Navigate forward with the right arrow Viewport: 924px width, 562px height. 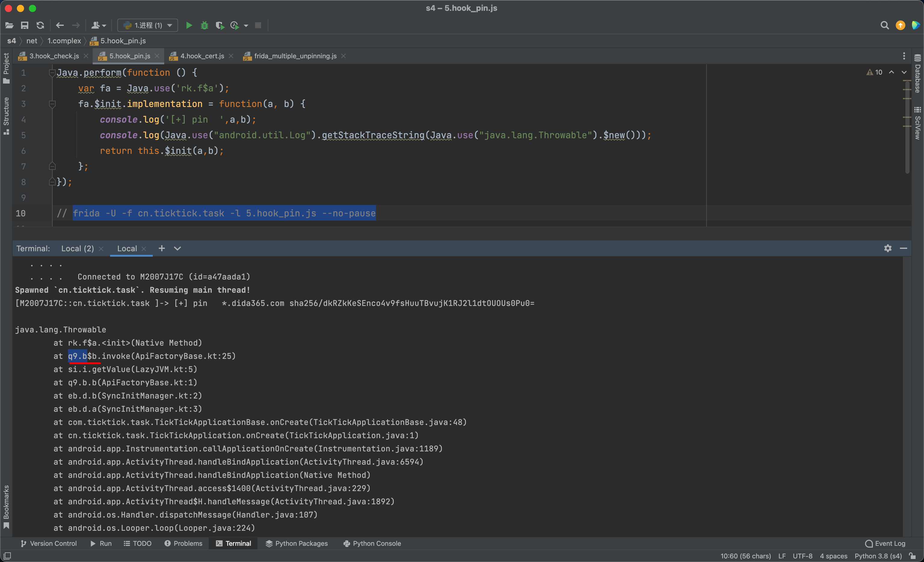coord(76,26)
